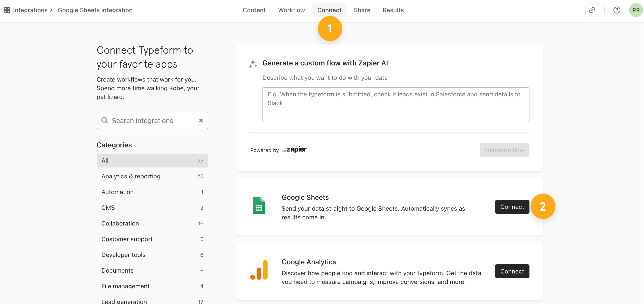Connect the Google Sheets integration
Image resolution: width=644 pixels, height=304 pixels.
512,207
